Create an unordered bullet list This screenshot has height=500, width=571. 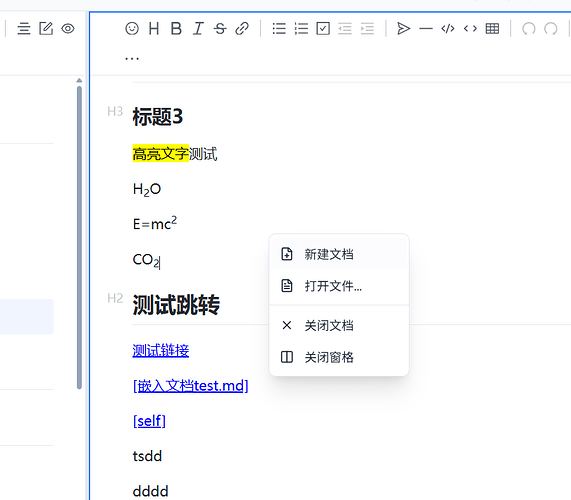(279, 28)
